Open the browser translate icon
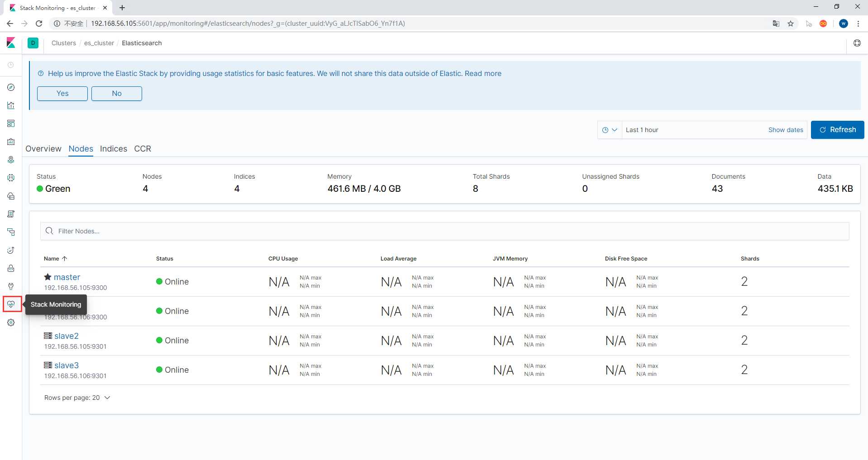 [x=776, y=24]
